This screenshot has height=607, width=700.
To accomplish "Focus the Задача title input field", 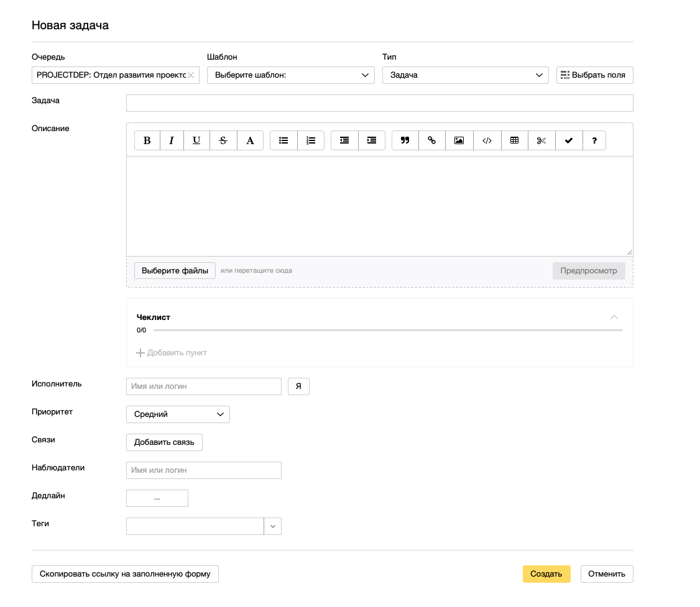I will (379, 103).
